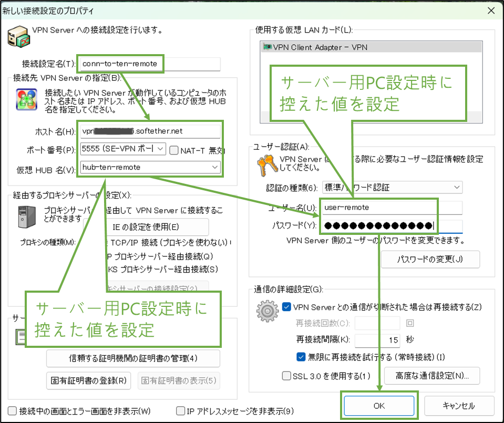Click the 高度な通信設定(N) button
This screenshot has height=423, width=504.
click(432, 375)
